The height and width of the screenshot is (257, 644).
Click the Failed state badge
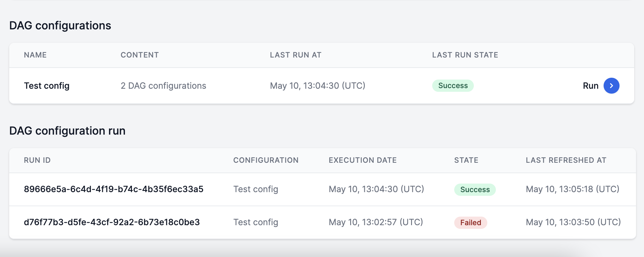(x=470, y=222)
